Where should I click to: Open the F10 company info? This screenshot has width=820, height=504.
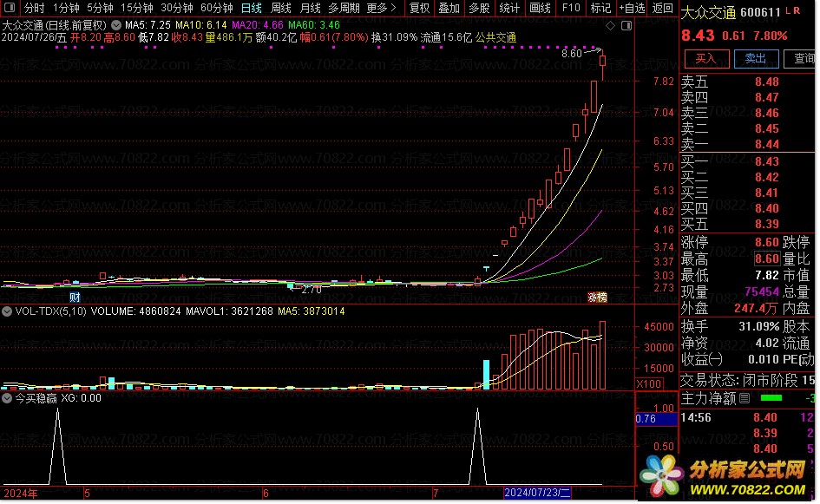pos(571,8)
